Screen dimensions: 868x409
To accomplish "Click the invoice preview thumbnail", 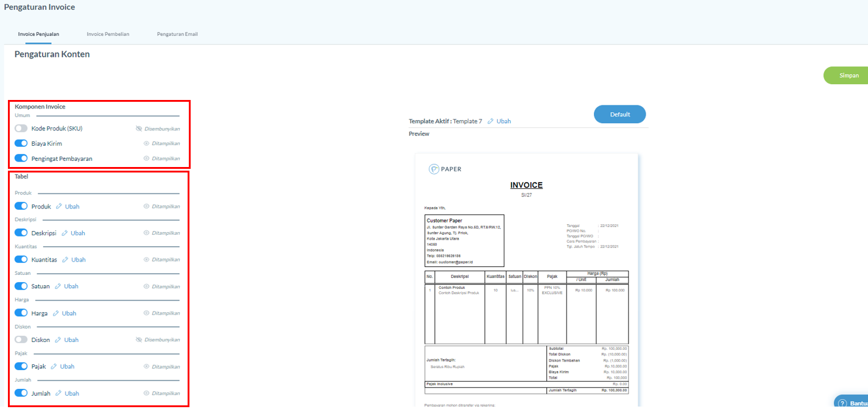I will coord(526,280).
